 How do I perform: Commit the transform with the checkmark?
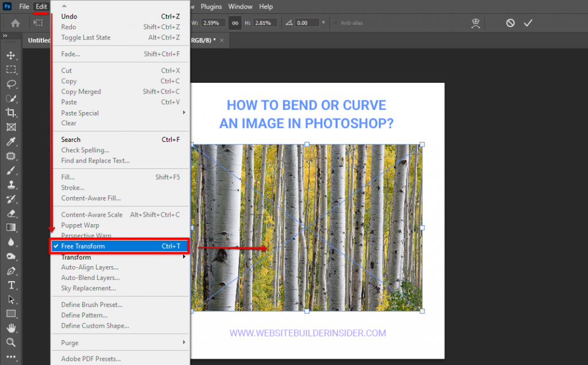[x=528, y=23]
